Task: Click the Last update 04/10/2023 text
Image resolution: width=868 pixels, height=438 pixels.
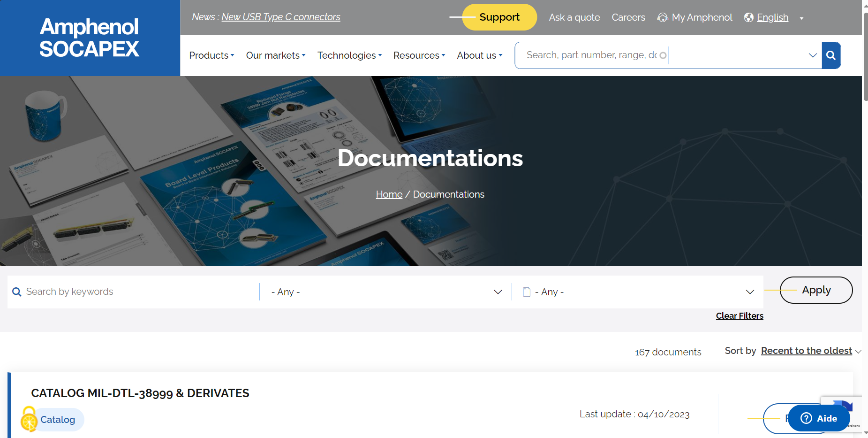Action: (x=634, y=414)
